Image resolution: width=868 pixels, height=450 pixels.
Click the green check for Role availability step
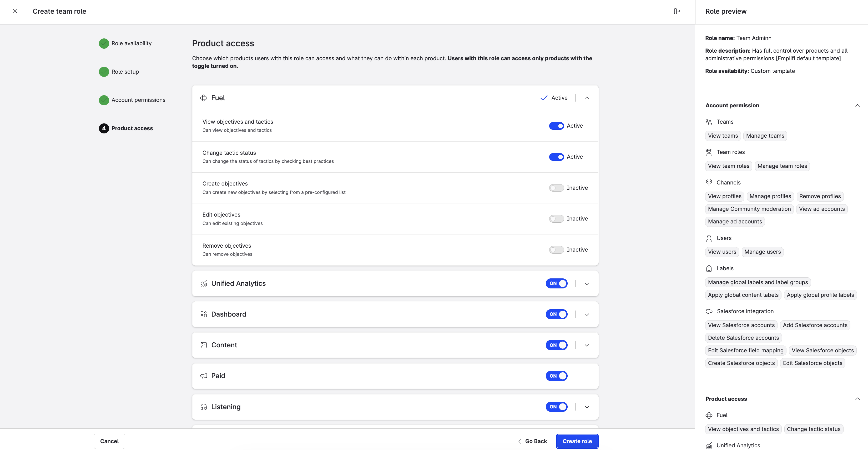(104, 43)
